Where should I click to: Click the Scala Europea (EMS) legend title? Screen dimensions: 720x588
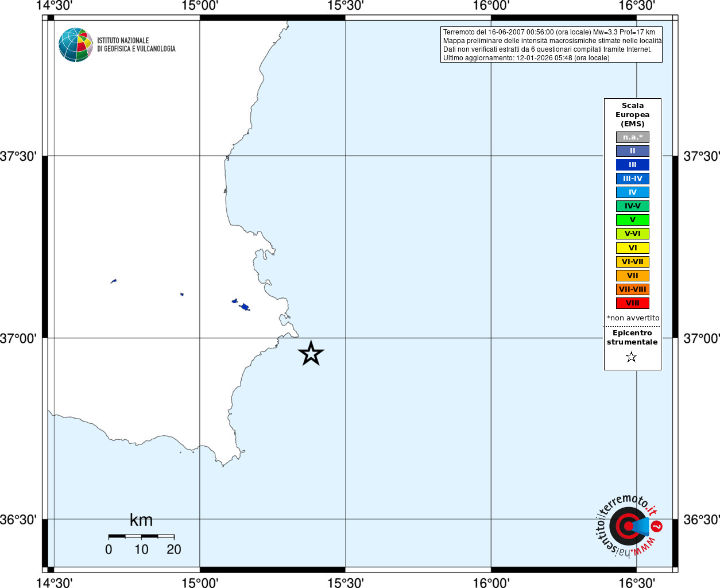coord(633,115)
